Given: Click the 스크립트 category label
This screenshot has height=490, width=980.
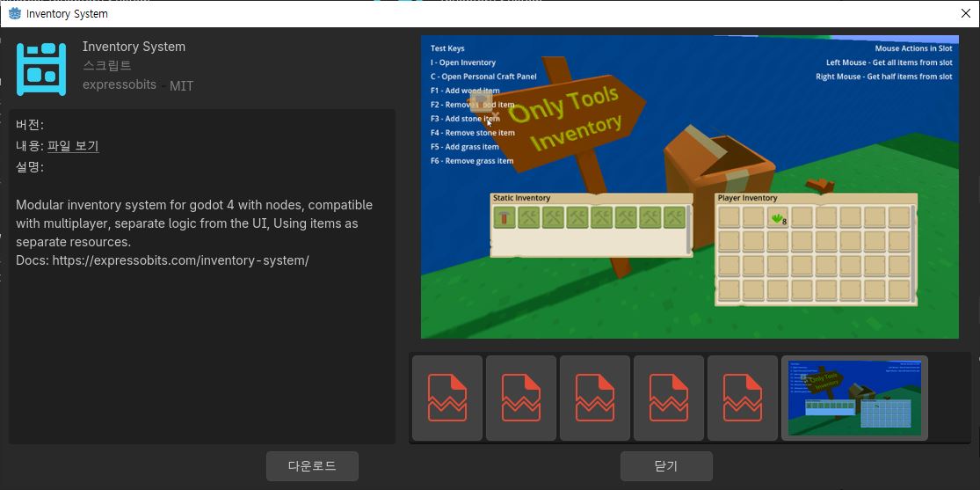Looking at the screenshot, I should point(107,66).
